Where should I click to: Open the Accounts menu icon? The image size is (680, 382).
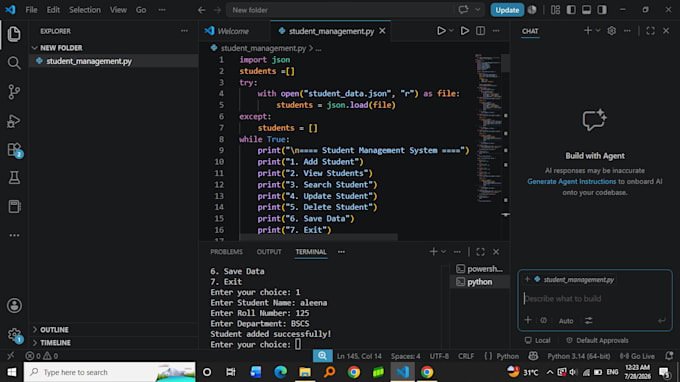coord(14,306)
